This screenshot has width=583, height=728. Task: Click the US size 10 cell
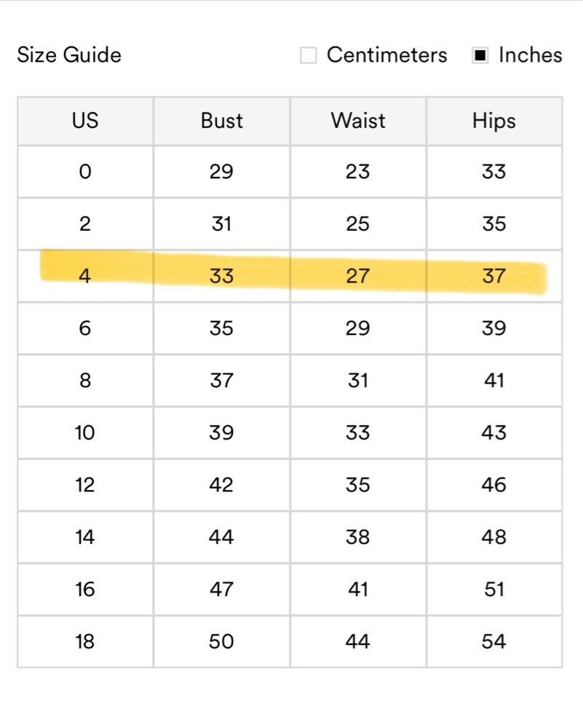85,432
